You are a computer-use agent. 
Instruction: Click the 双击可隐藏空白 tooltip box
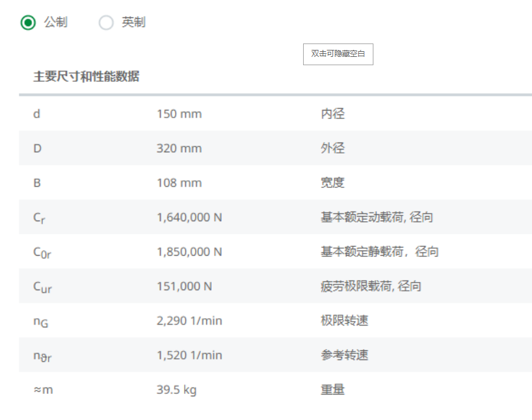coord(338,54)
